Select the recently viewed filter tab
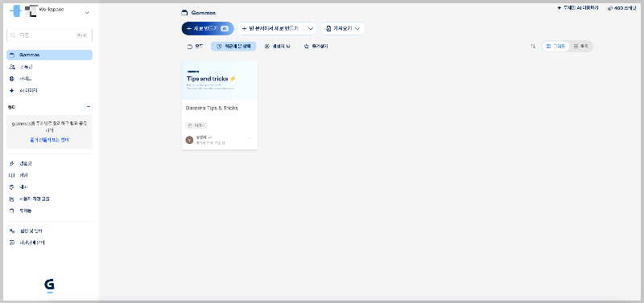 [x=233, y=47]
